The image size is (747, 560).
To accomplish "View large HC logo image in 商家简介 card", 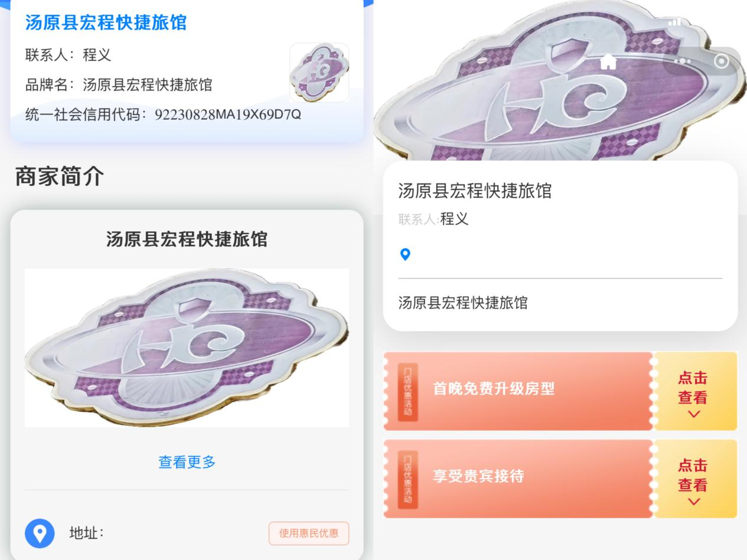I will [187, 348].
